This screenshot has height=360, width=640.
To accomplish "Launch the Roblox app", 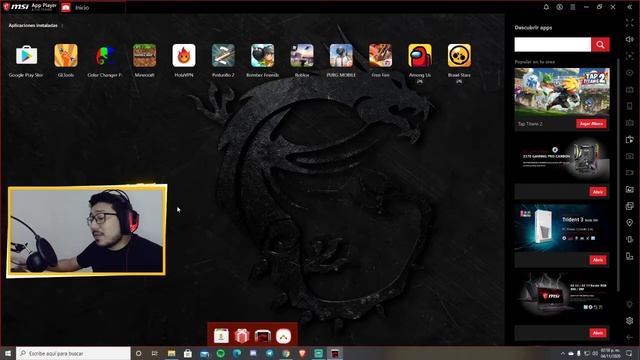I will point(302,56).
